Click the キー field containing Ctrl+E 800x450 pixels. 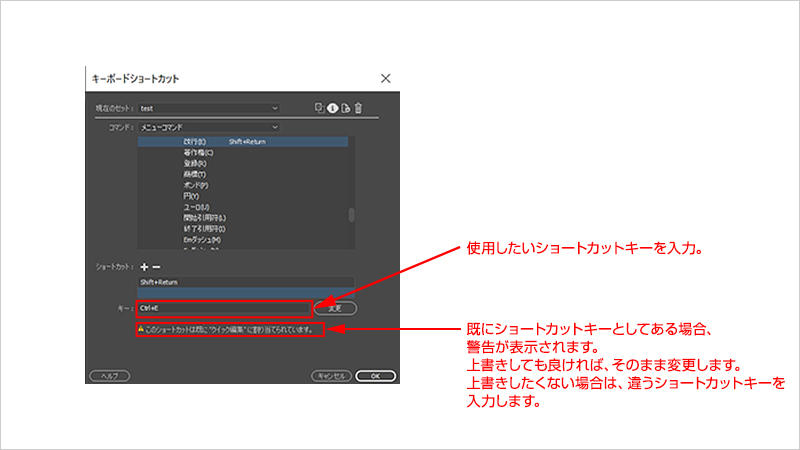coord(224,308)
